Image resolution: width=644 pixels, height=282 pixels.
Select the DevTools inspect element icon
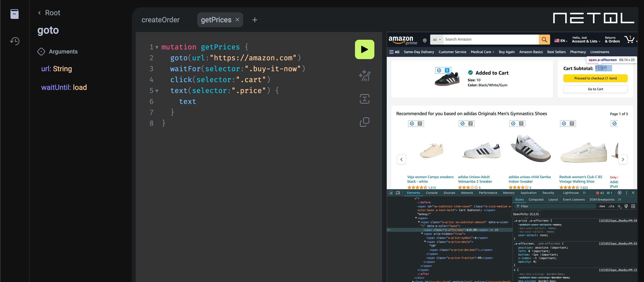[x=391, y=193]
